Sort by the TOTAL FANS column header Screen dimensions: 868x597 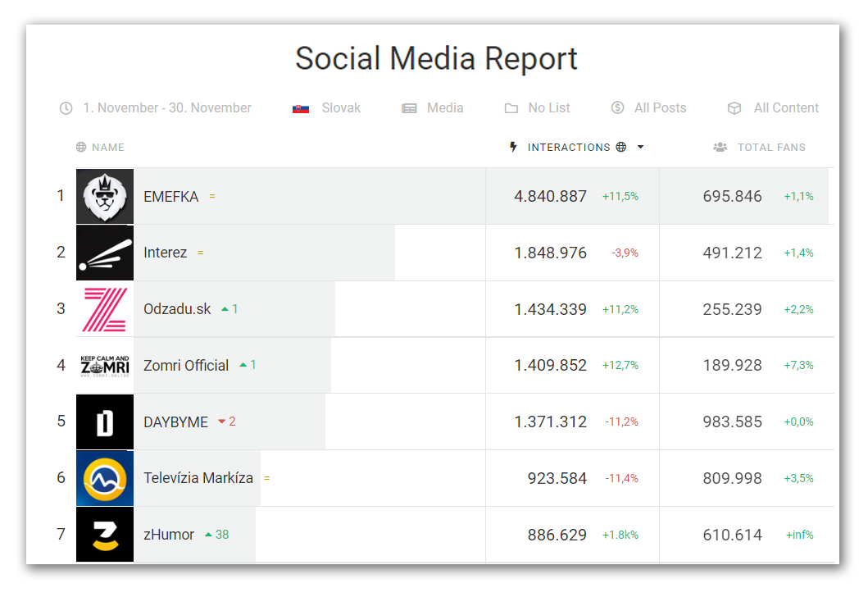(771, 148)
